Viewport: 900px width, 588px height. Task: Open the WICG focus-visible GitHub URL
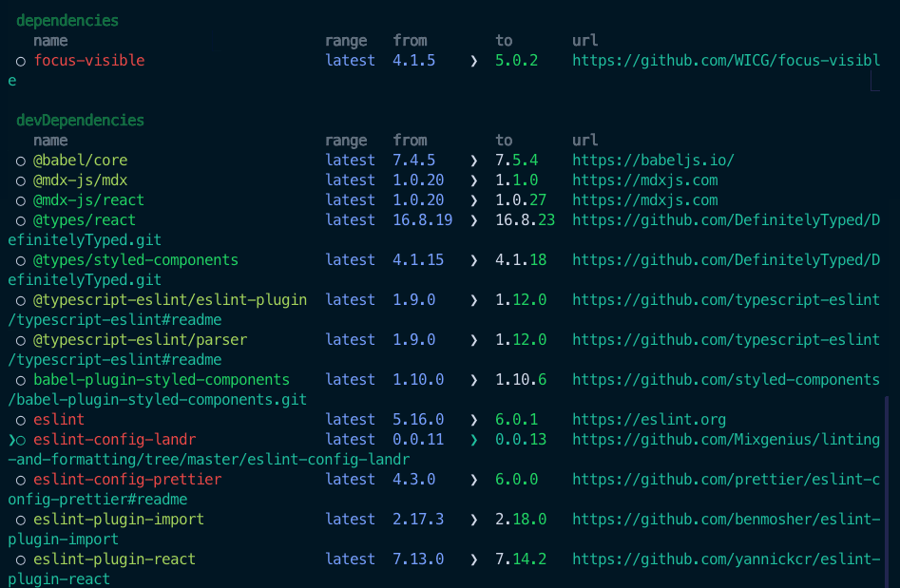pyautogui.click(x=725, y=60)
